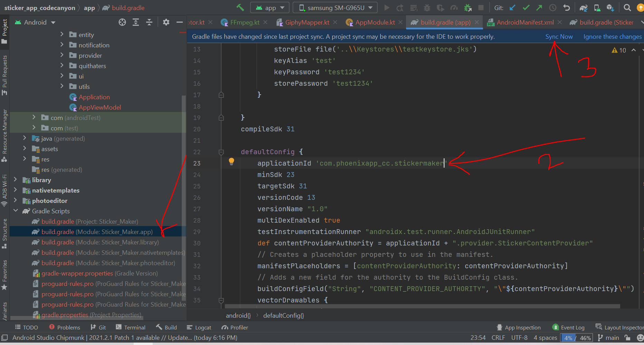Switch to the AndroidManifest.xml tab
This screenshot has height=345, width=644.
pos(525,22)
